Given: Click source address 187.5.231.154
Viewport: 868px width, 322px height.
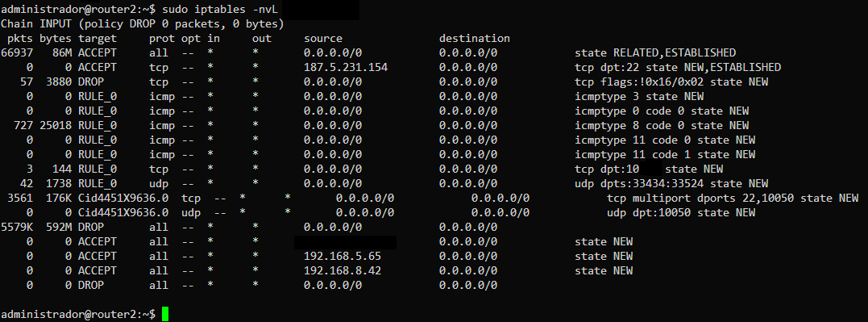Looking at the screenshot, I should click(346, 68).
